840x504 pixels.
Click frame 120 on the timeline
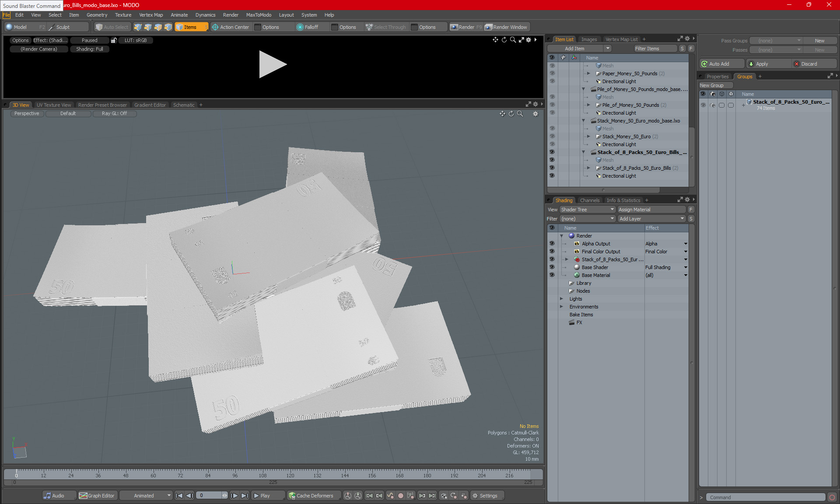(290, 475)
